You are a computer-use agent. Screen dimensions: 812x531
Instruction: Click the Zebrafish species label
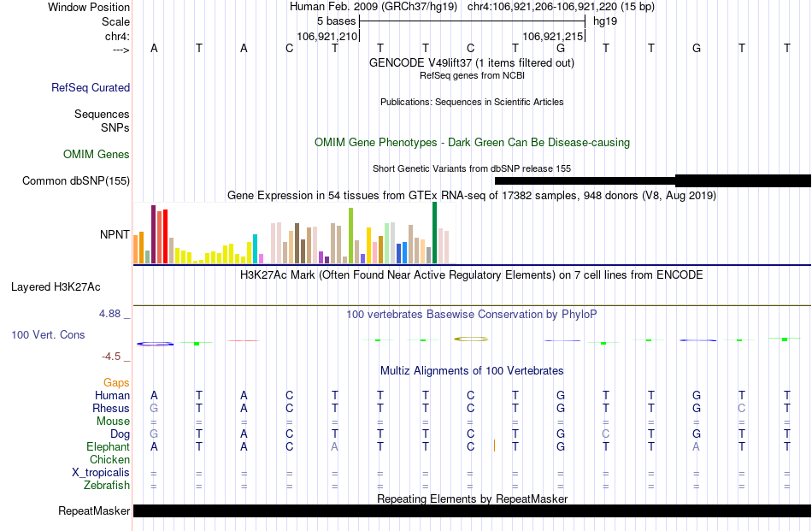[x=107, y=486]
